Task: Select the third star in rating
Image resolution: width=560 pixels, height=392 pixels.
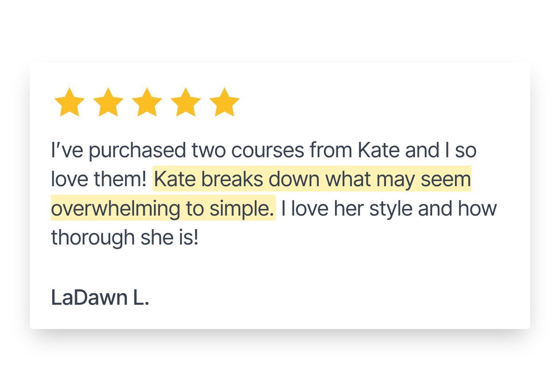Action: pos(147,102)
